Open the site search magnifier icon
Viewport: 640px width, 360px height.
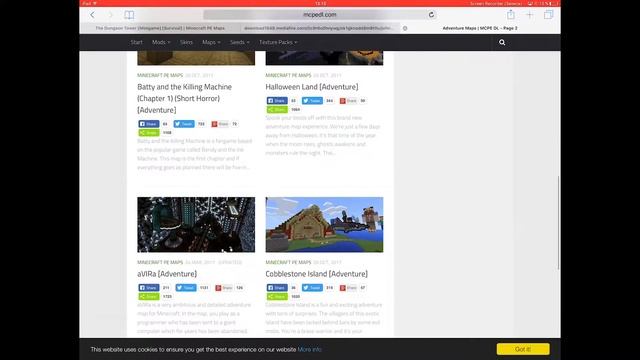tap(502, 42)
